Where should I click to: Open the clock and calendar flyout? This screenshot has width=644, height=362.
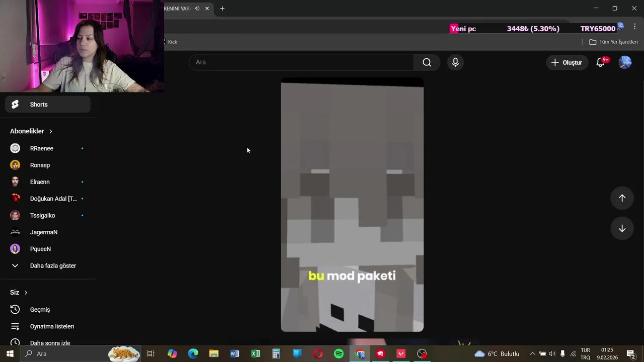(x=607, y=354)
